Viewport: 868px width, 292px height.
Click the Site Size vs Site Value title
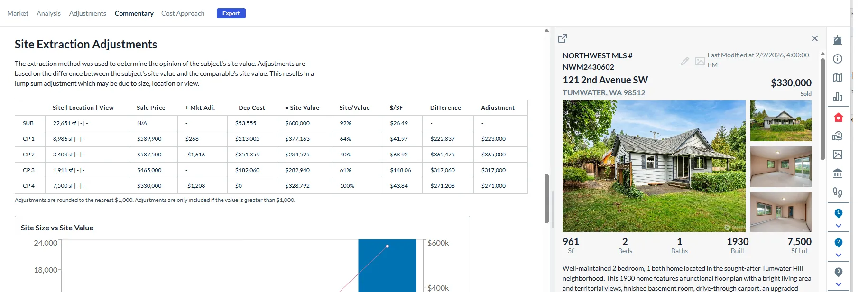[x=57, y=228]
